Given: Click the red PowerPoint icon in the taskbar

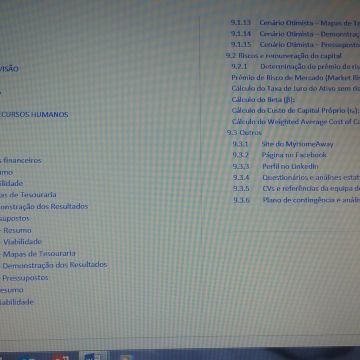Looking at the screenshot, I should tap(61, 357).
